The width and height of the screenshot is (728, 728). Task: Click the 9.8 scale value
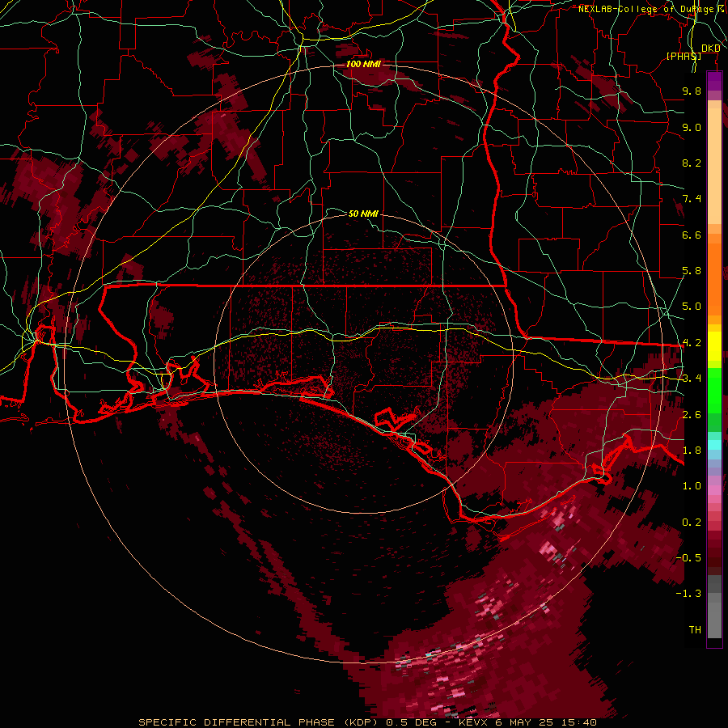[x=692, y=91]
